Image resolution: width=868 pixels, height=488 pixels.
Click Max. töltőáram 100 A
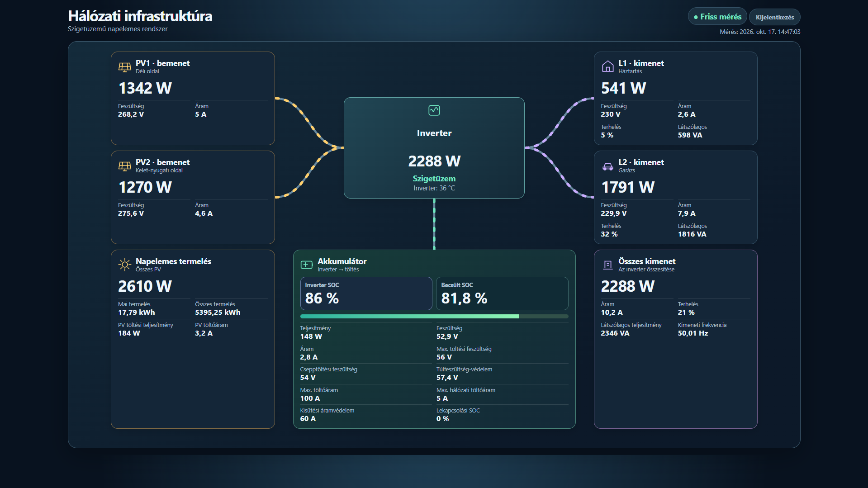(x=310, y=398)
